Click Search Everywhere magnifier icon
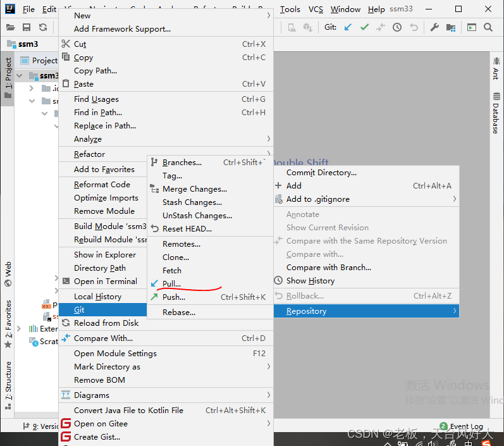504x446 pixels. click(488, 27)
